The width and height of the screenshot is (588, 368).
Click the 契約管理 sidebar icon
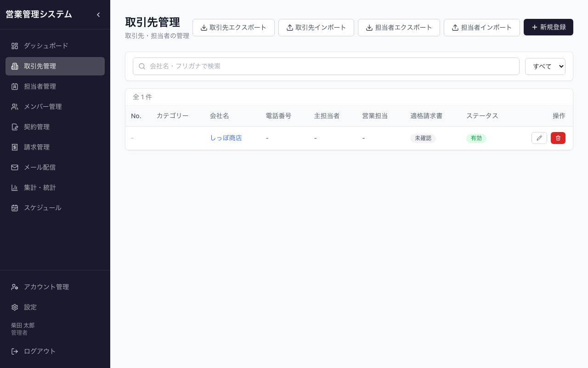tap(15, 127)
